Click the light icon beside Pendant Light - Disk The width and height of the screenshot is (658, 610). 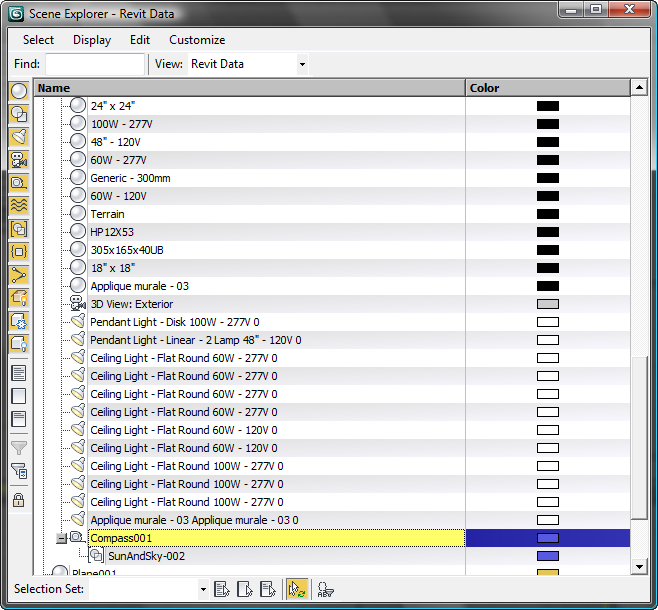coord(78,321)
